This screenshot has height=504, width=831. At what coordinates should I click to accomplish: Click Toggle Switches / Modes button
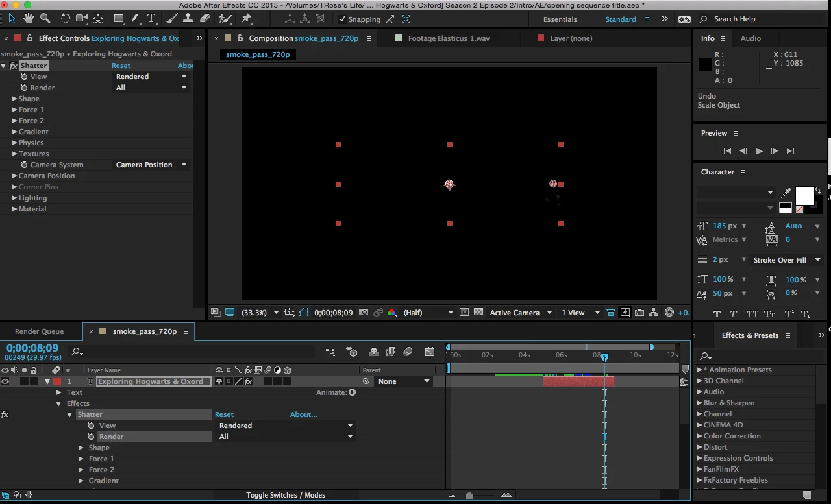[x=286, y=495]
